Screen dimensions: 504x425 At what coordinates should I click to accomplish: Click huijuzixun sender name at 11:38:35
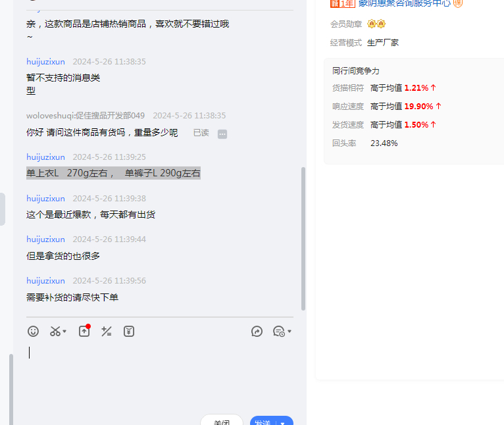tap(45, 62)
